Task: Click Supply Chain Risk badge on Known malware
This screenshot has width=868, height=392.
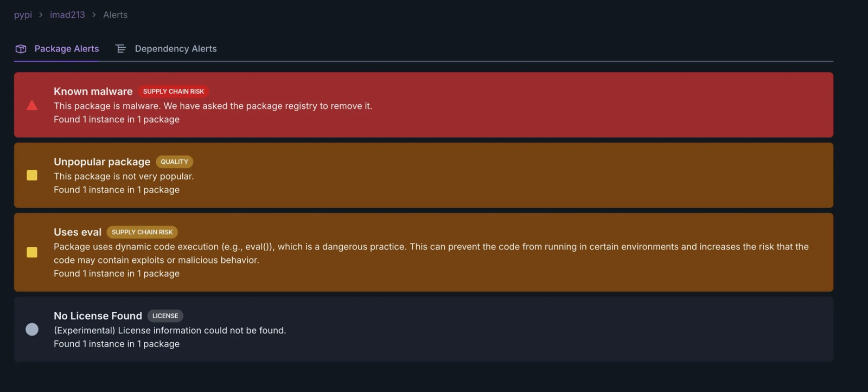Action: point(174,91)
